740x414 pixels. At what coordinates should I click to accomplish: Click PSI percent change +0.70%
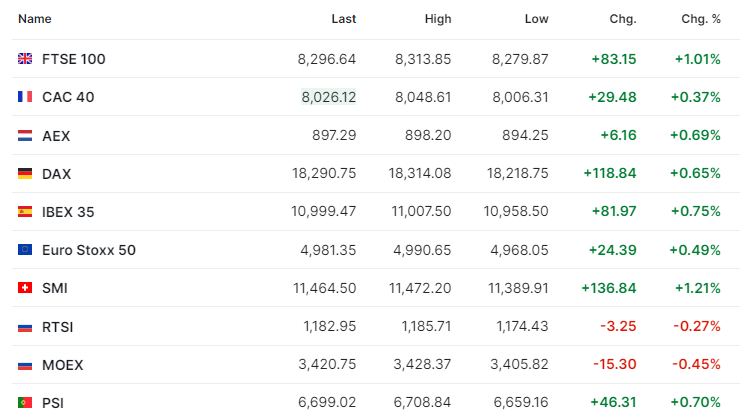(x=696, y=402)
